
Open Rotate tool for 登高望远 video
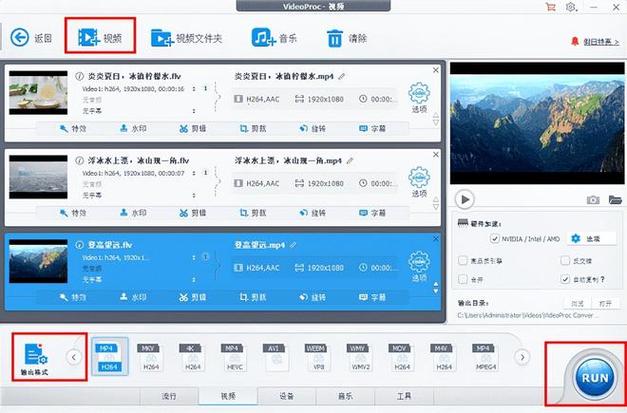point(313,297)
